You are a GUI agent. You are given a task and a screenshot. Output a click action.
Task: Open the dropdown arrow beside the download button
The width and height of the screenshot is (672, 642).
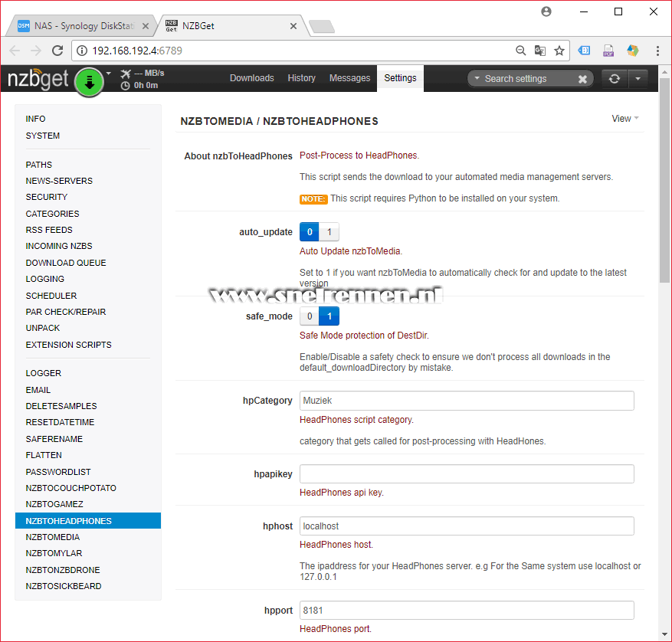109,74
